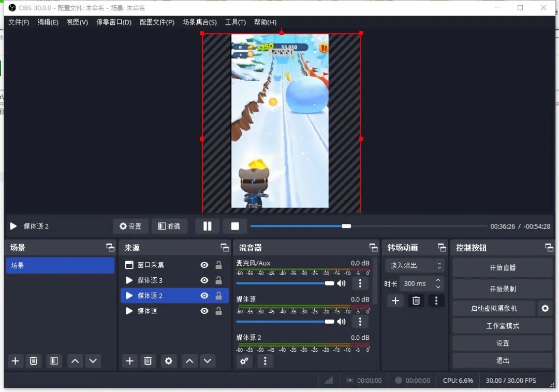This screenshot has height=392, width=559.
Task: Open the 场景集合(S) menu
Action: click(x=200, y=22)
